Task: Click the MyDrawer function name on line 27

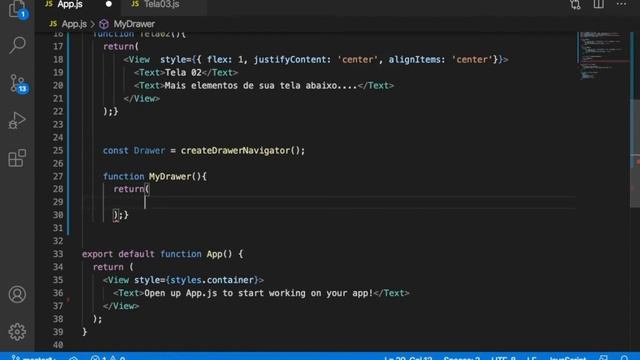Action: point(170,176)
